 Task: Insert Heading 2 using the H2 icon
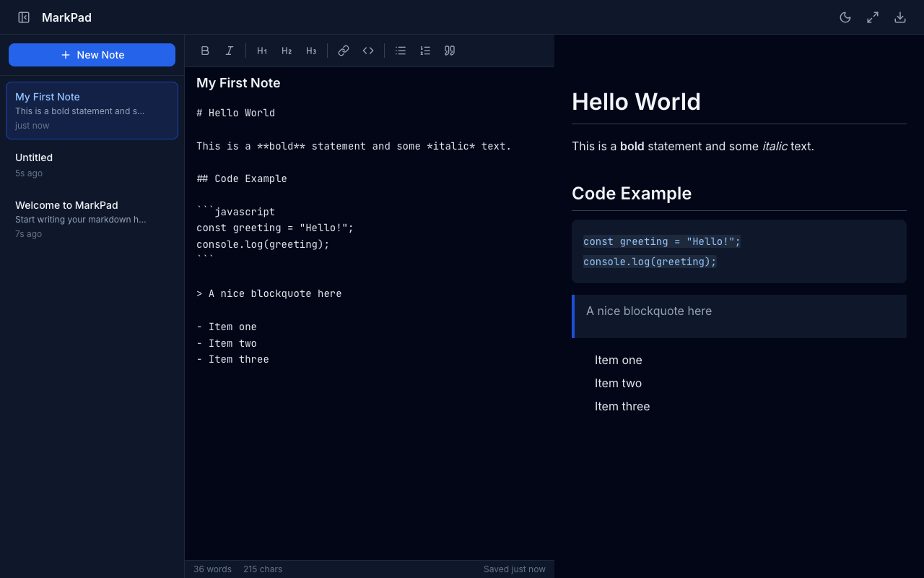(287, 51)
